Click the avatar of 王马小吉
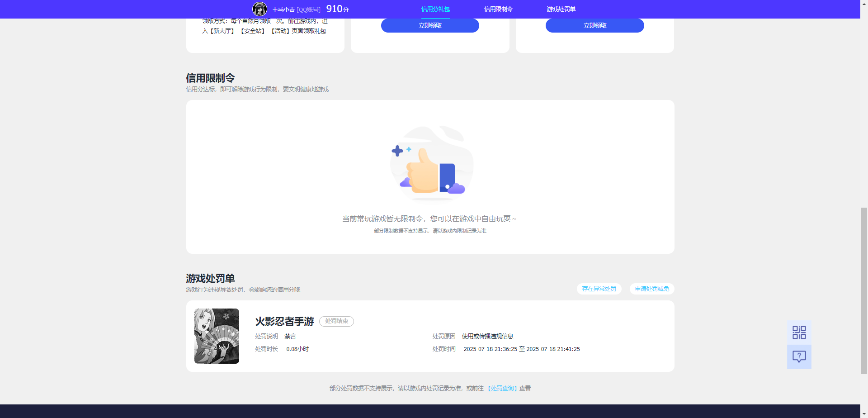 pyautogui.click(x=260, y=9)
